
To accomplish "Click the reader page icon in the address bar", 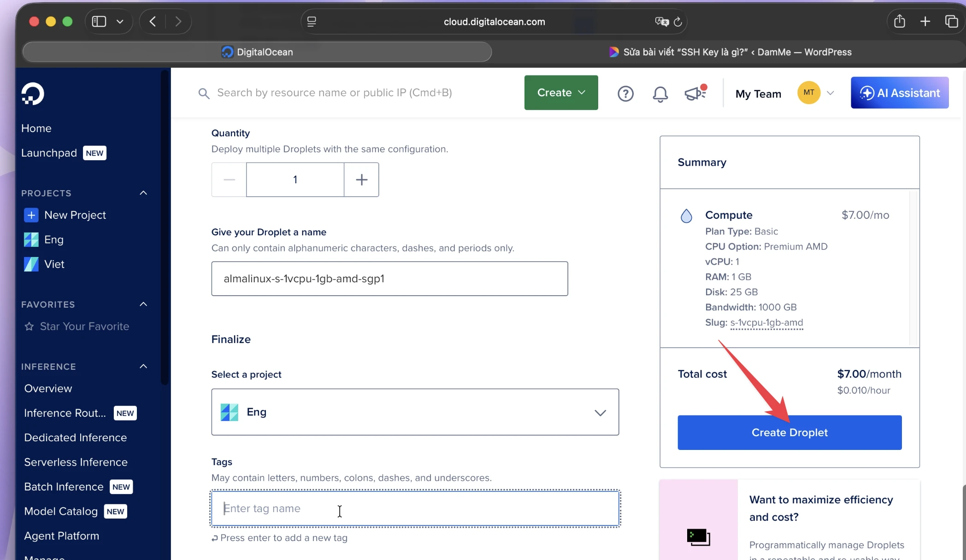I will click(x=312, y=22).
